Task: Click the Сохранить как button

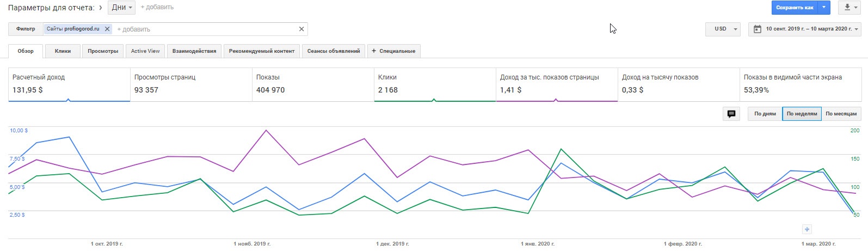Action: coord(795,8)
